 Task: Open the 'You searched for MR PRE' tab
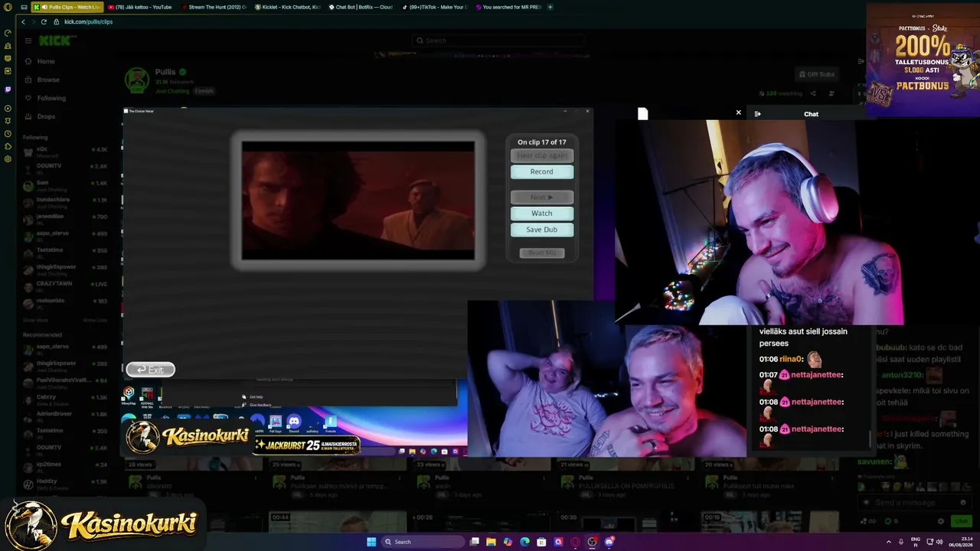click(508, 7)
